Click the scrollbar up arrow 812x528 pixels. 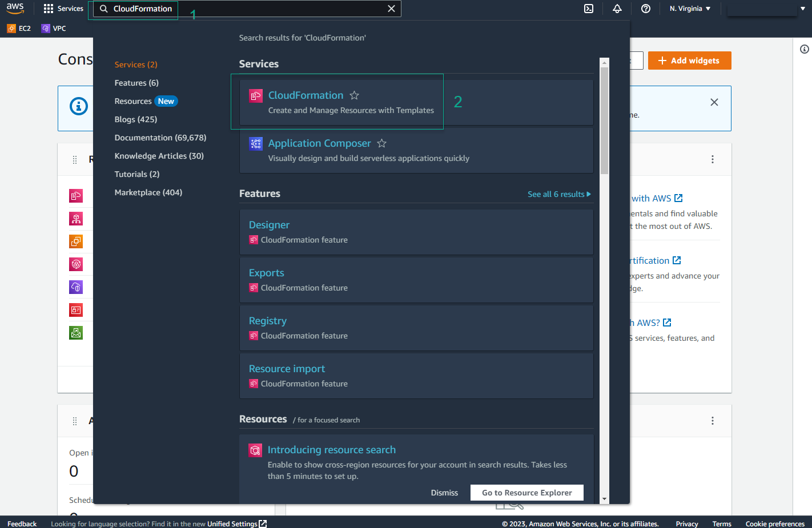point(605,62)
